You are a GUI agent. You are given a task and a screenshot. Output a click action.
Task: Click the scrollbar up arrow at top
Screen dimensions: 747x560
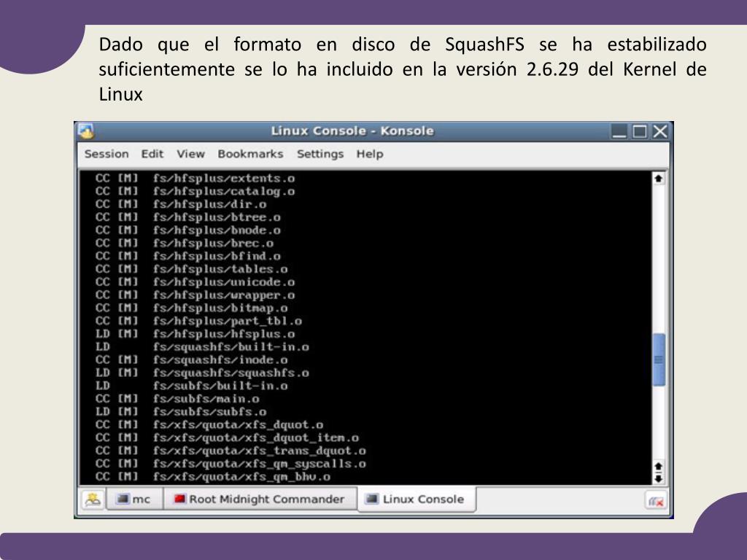coord(659,179)
